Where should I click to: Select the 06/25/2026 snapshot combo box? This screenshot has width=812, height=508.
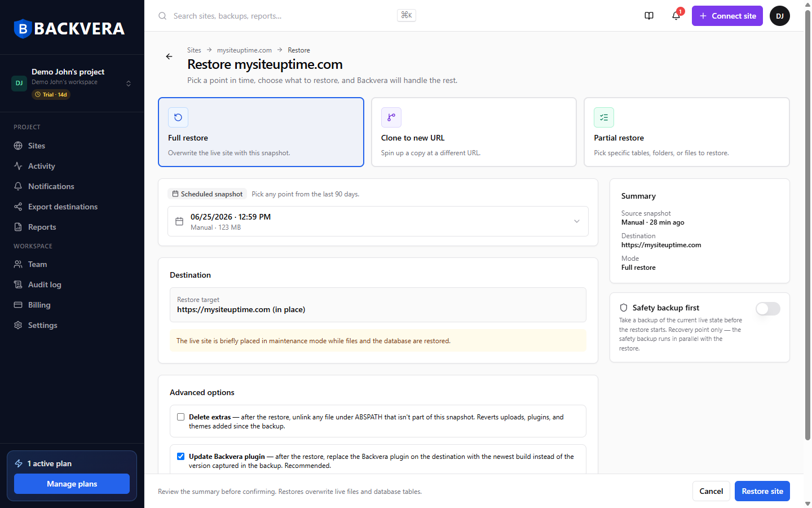(x=378, y=221)
